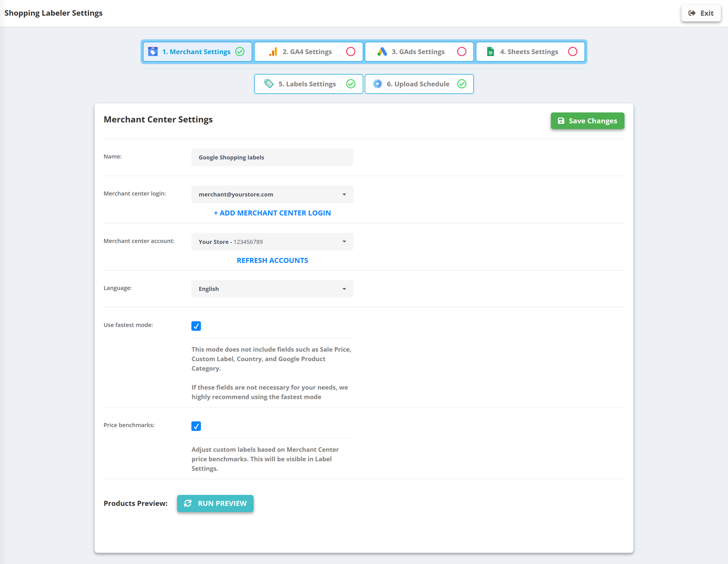Click the green checkmark on Merchant Settings

[240, 52]
